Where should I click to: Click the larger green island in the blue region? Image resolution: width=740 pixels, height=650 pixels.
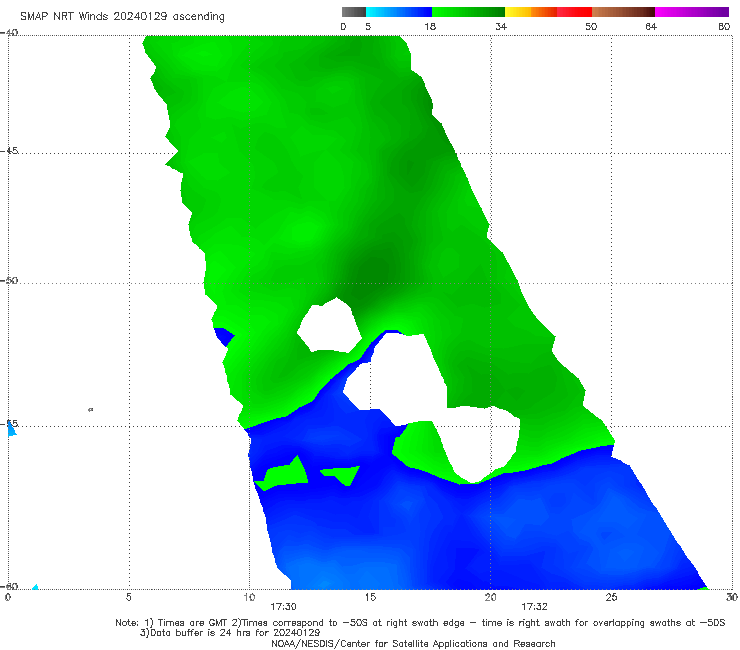pos(285,473)
